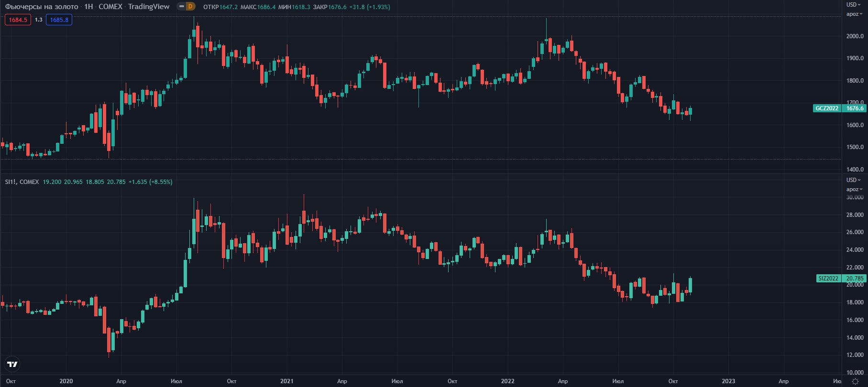The image size is (868, 387).
Task: Click the GCZ2022 price label on gold scale
Action: pyautogui.click(x=826, y=108)
